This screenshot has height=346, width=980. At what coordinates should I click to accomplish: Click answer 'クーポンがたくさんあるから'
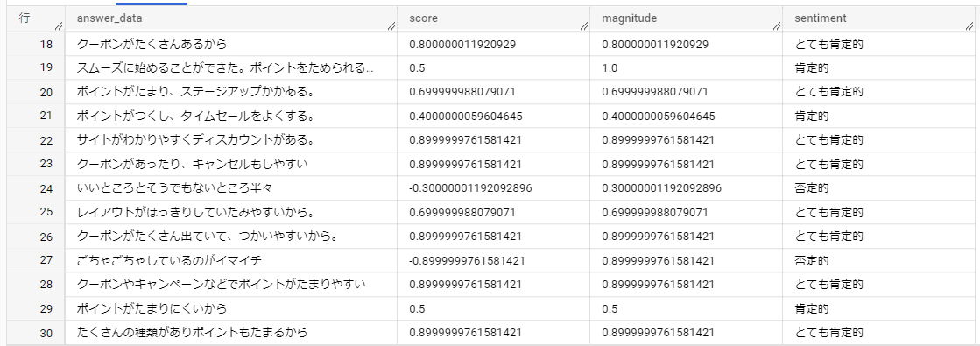point(152,44)
